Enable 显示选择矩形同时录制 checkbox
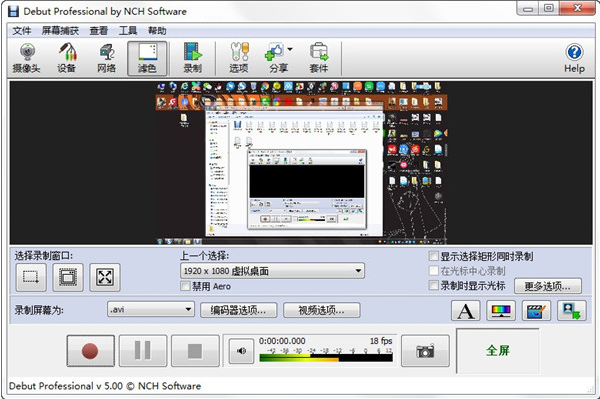This screenshot has height=399, width=600. click(x=434, y=256)
